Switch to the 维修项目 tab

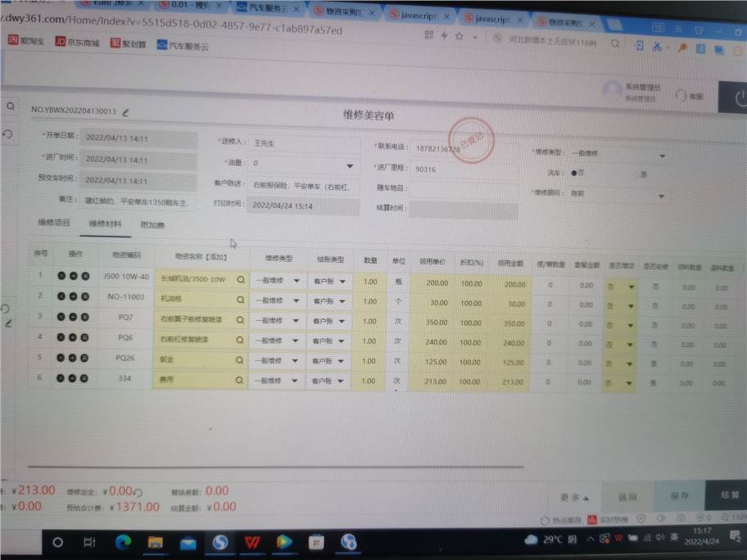[54, 223]
